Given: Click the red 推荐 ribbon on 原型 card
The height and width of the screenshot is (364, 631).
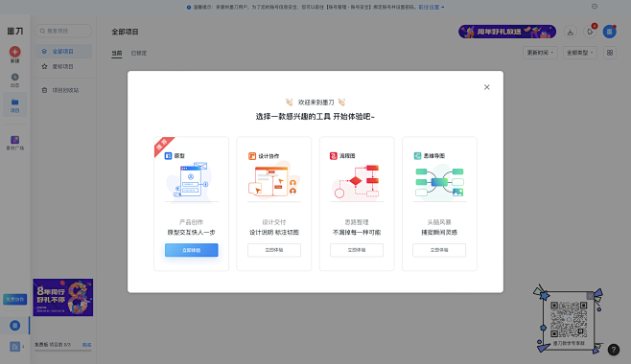Looking at the screenshot, I should [x=163, y=146].
